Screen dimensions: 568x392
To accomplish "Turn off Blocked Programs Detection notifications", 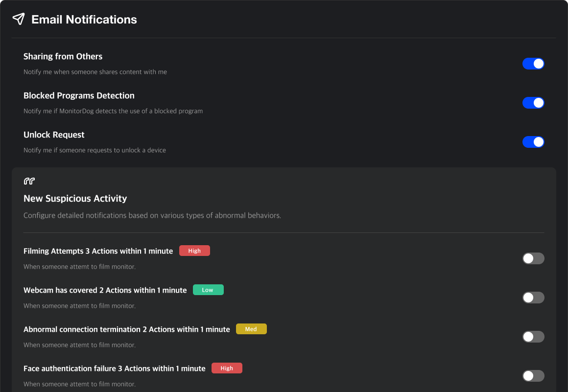I will click(x=533, y=103).
